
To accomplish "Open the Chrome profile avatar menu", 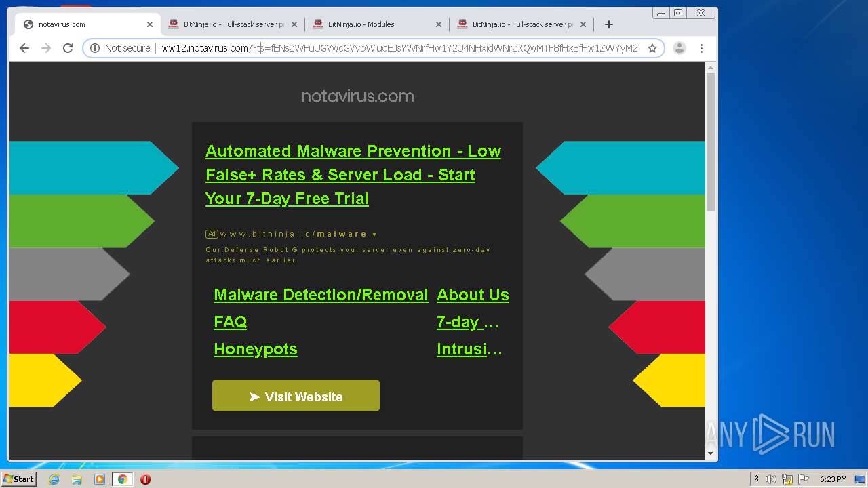I will coord(679,48).
